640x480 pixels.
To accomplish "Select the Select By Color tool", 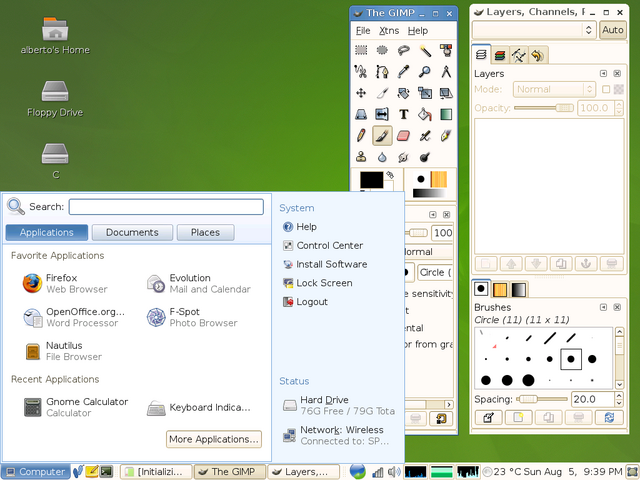I will (x=446, y=51).
